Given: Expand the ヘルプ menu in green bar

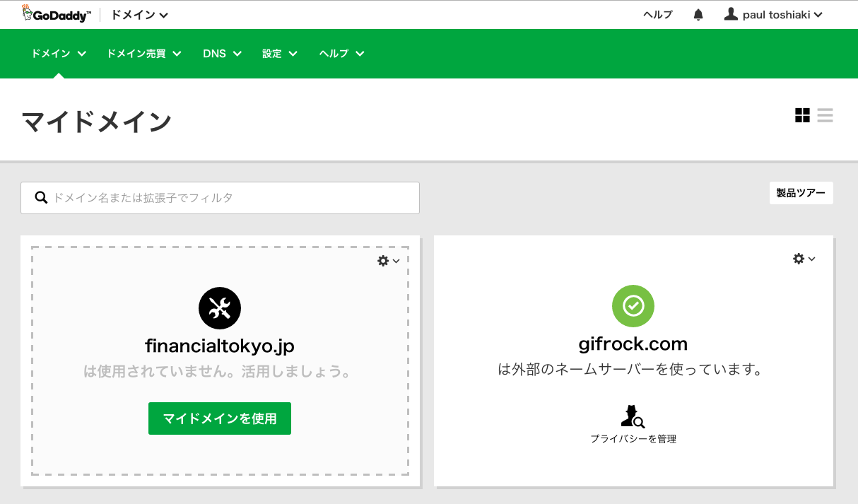Looking at the screenshot, I should (341, 54).
